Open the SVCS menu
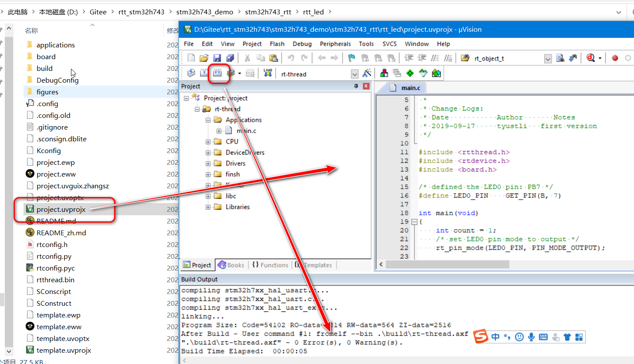Viewport: 634px width, 364px height. click(x=390, y=44)
